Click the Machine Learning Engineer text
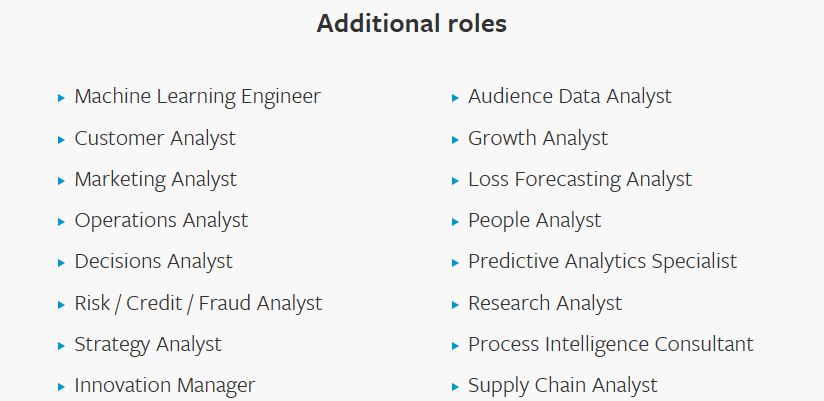This screenshot has width=824, height=401. [x=198, y=97]
